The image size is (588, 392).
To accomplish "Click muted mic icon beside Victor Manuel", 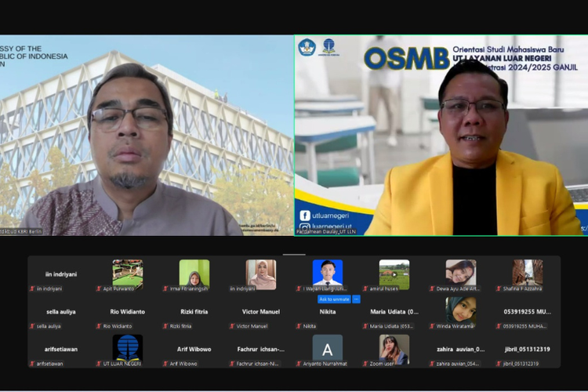I will click(233, 326).
